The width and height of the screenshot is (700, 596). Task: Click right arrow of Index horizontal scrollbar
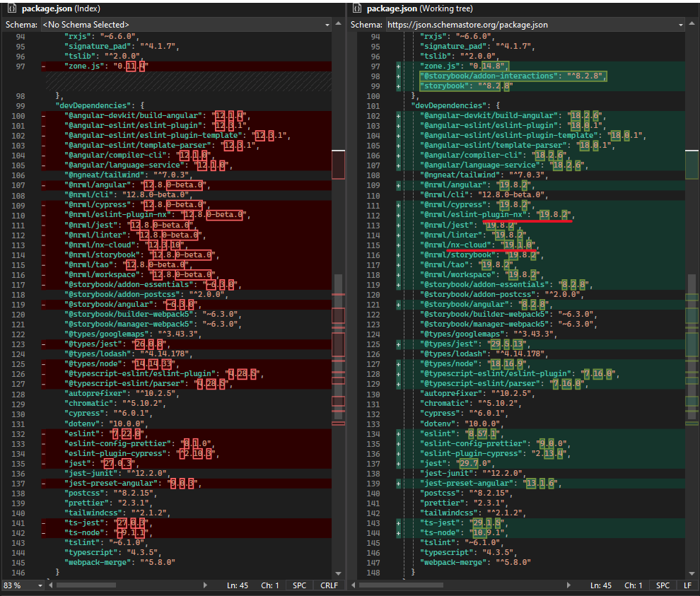(205, 585)
